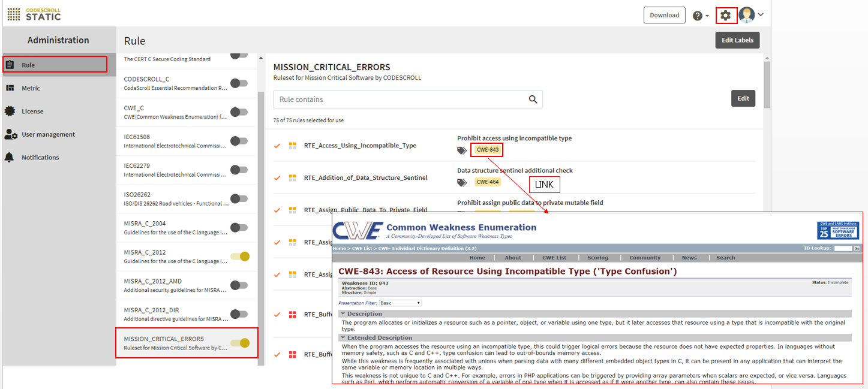Open rule RTE_Assign_Public_Data_To_Private_Field
Image resolution: width=868 pixels, height=389 pixels.
pos(366,210)
